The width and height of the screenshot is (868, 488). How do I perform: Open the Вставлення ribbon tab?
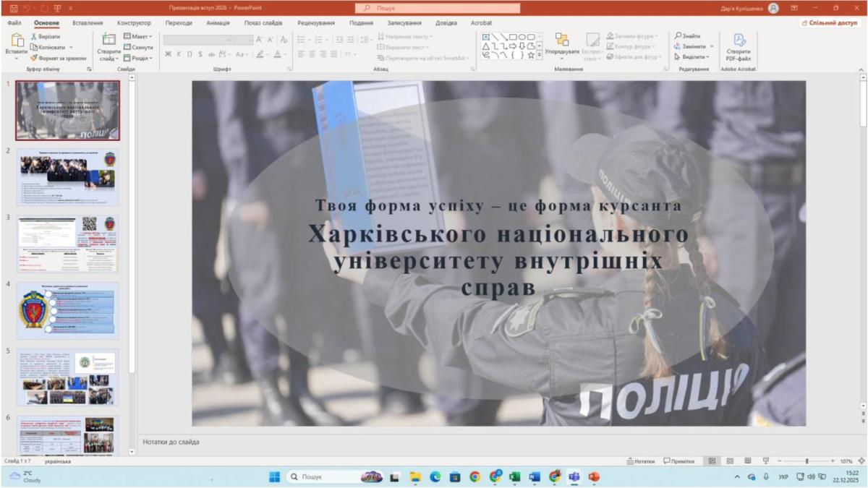click(x=88, y=23)
